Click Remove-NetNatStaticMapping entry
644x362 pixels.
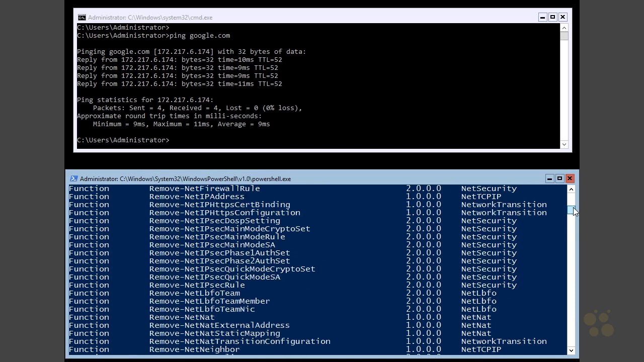pos(215,333)
